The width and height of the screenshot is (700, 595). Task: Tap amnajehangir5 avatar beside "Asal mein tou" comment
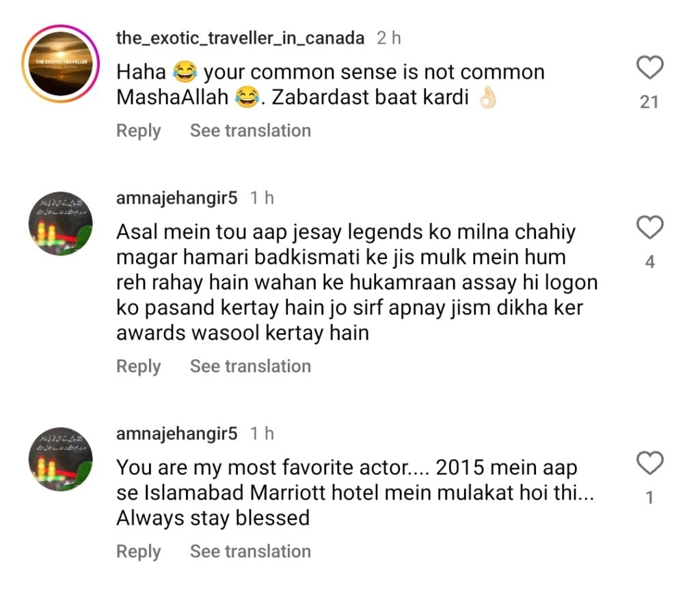61,223
